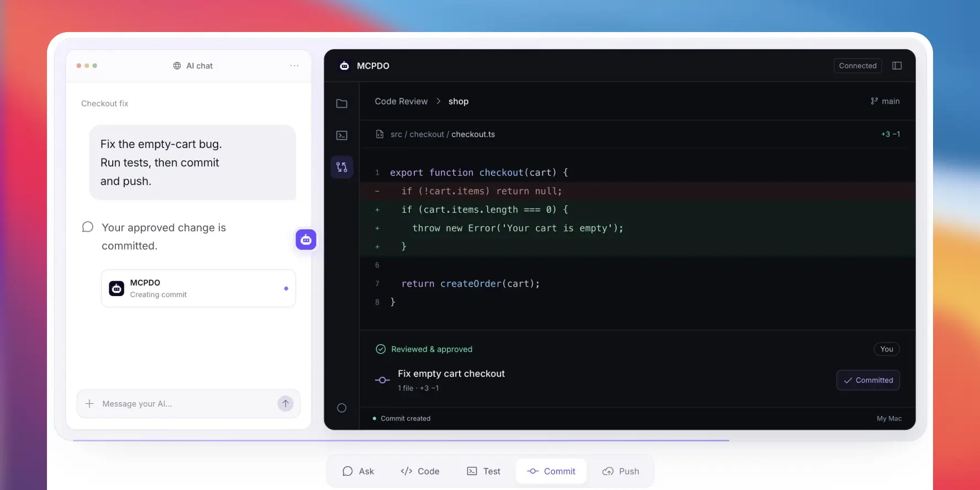Toggle the side panel layout icon

[897, 66]
